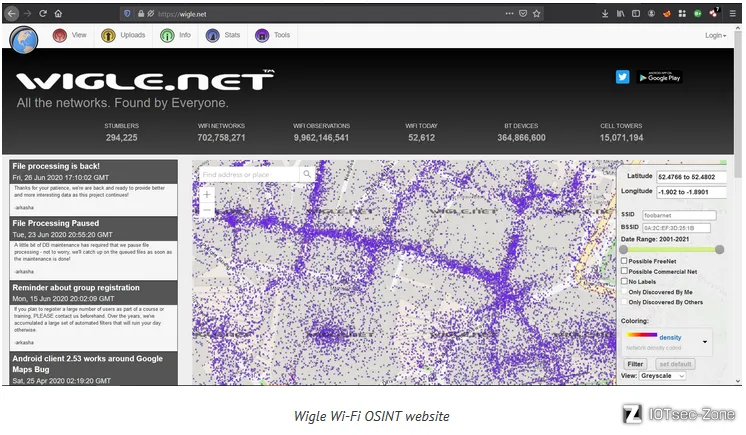Click the BT Devices count 364,866,600
Screen dimensions: 746x435
[x=521, y=138]
